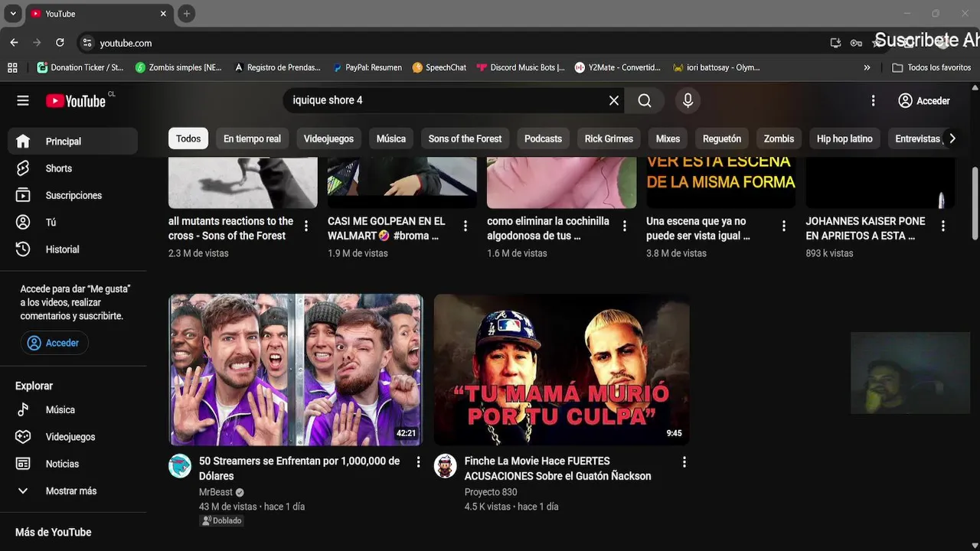Open Suscripciones in the sidebar
980x551 pixels.
[73, 195]
